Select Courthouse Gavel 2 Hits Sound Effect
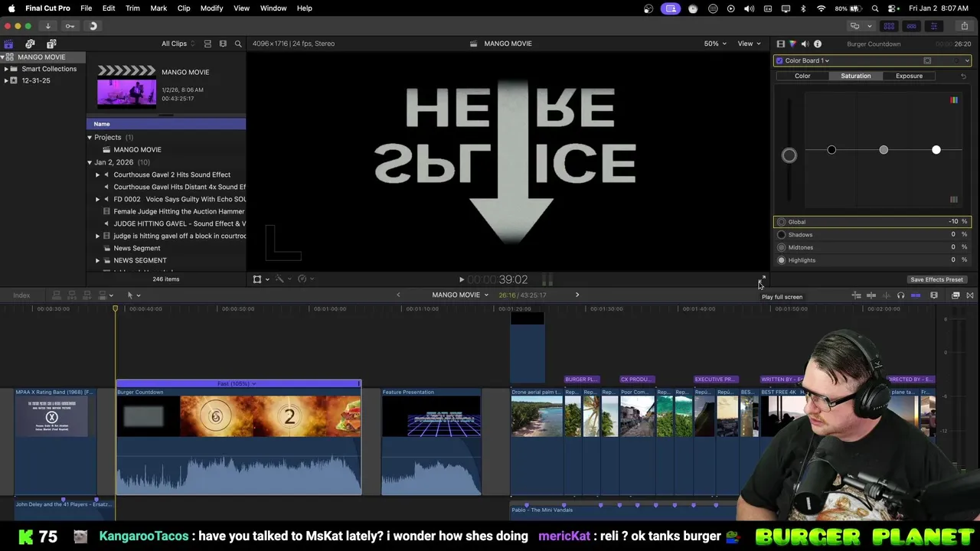 [x=171, y=174]
